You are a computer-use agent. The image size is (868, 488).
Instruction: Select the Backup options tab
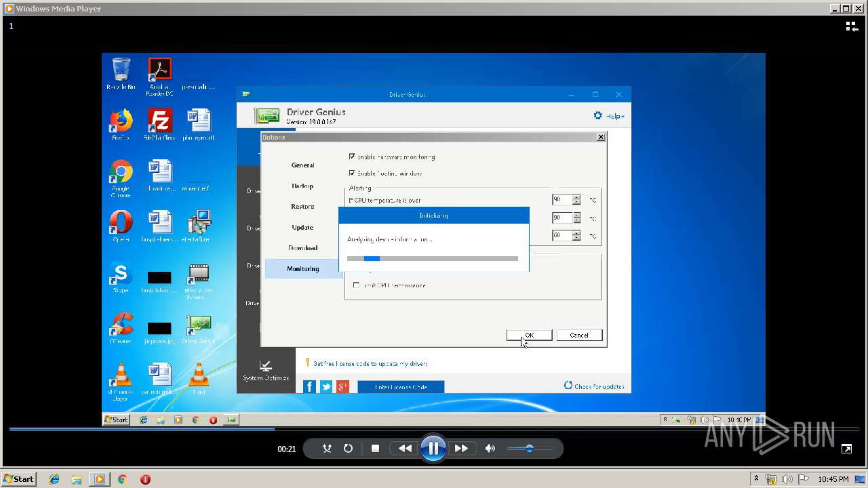point(302,186)
